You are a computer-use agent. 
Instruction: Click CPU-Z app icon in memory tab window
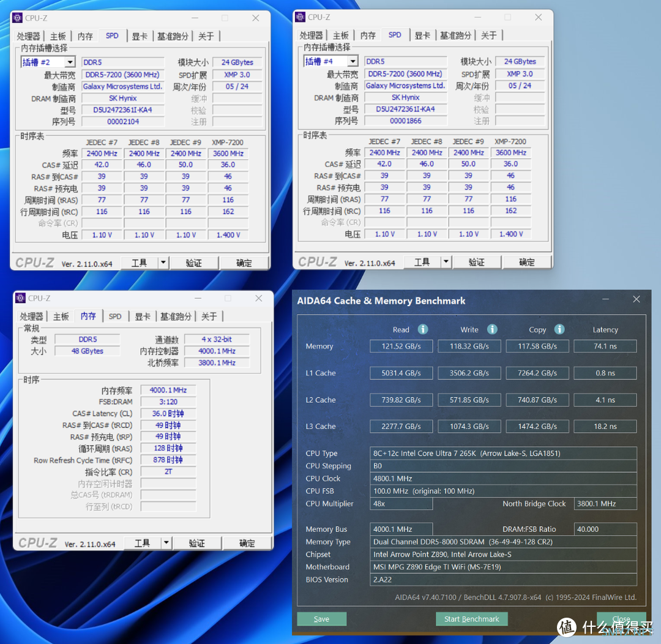(x=20, y=298)
